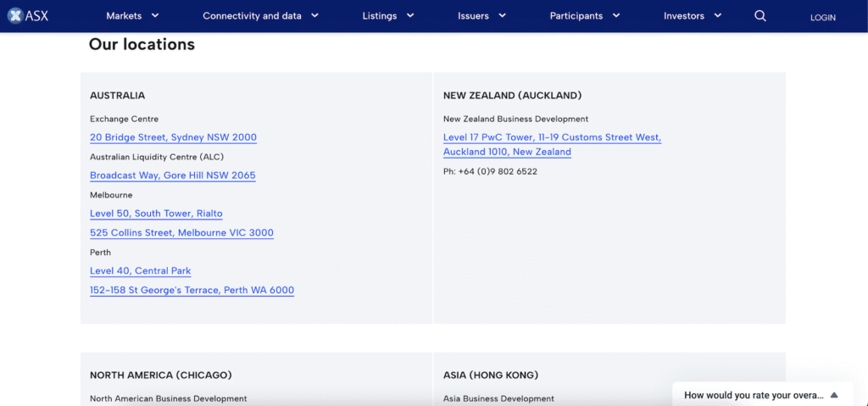Select 'New Zealand Business Development' text
868x406 pixels.
coord(516,119)
